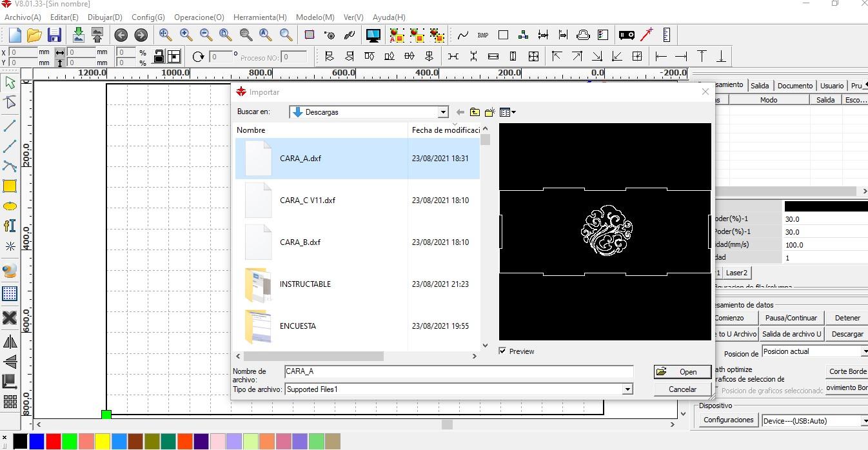868x450 pixels.
Task: Select the Bezier curve tool
Action: point(10,166)
